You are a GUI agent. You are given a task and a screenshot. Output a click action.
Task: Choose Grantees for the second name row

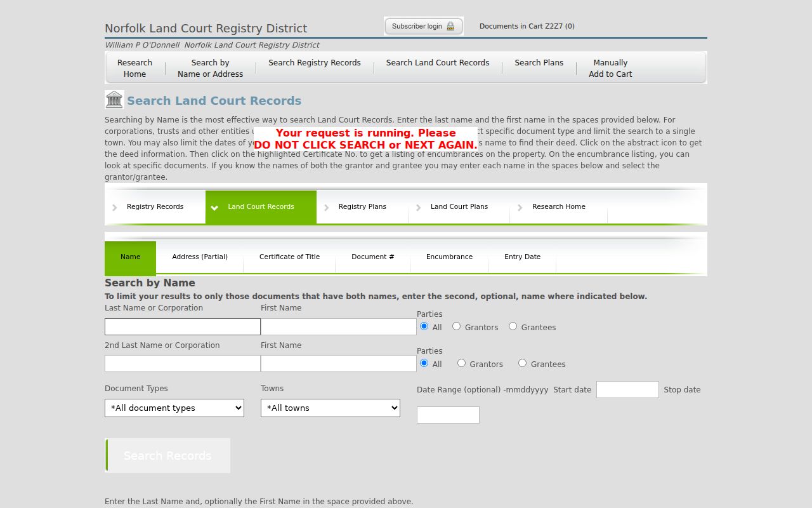click(x=522, y=363)
